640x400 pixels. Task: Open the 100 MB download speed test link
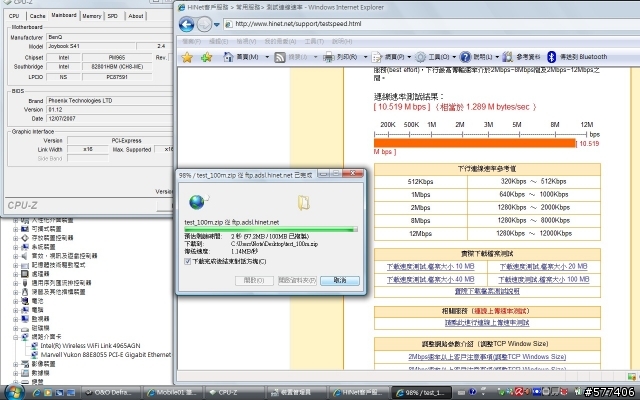543,280
